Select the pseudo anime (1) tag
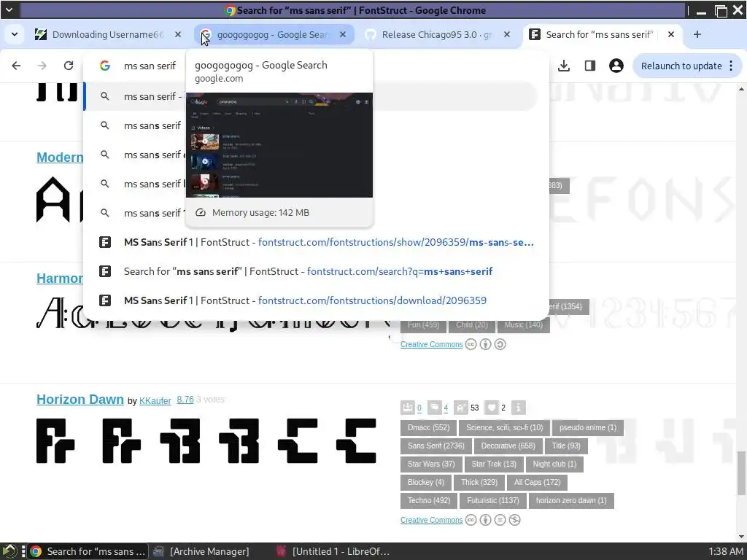 588,427
